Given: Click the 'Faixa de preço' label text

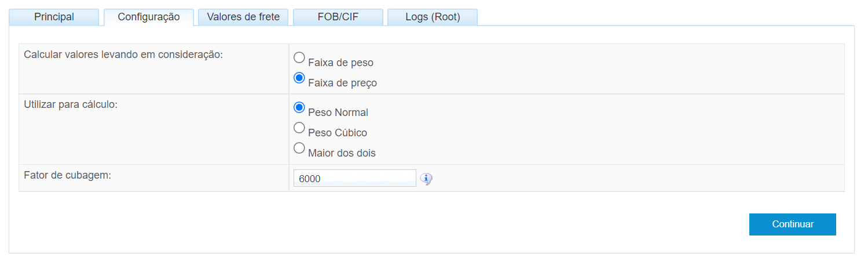Looking at the screenshot, I should pyautogui.click(x=343, y=83).
